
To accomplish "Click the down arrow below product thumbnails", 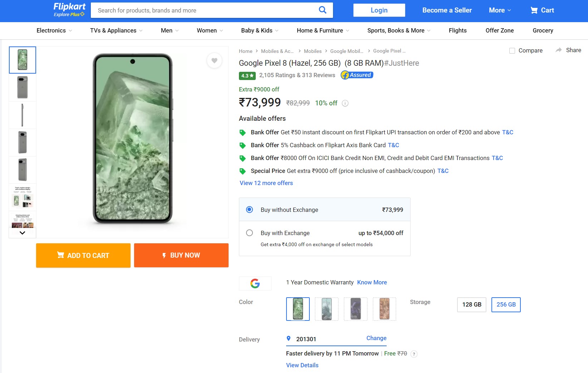I will 22,233.
